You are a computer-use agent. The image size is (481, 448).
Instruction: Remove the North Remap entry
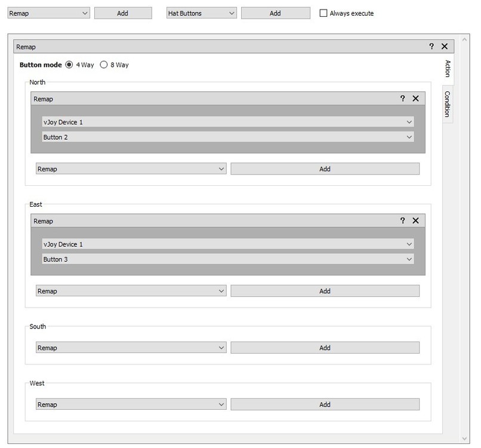tap(416, 99)
